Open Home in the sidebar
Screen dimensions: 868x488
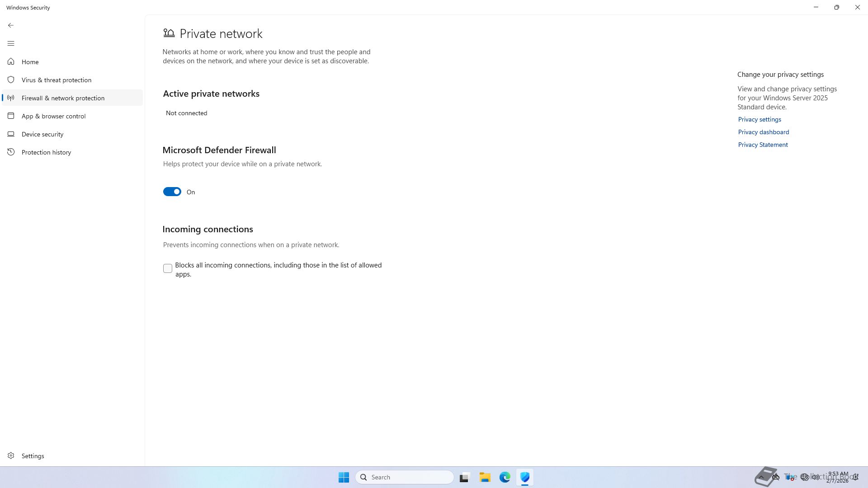30,62
